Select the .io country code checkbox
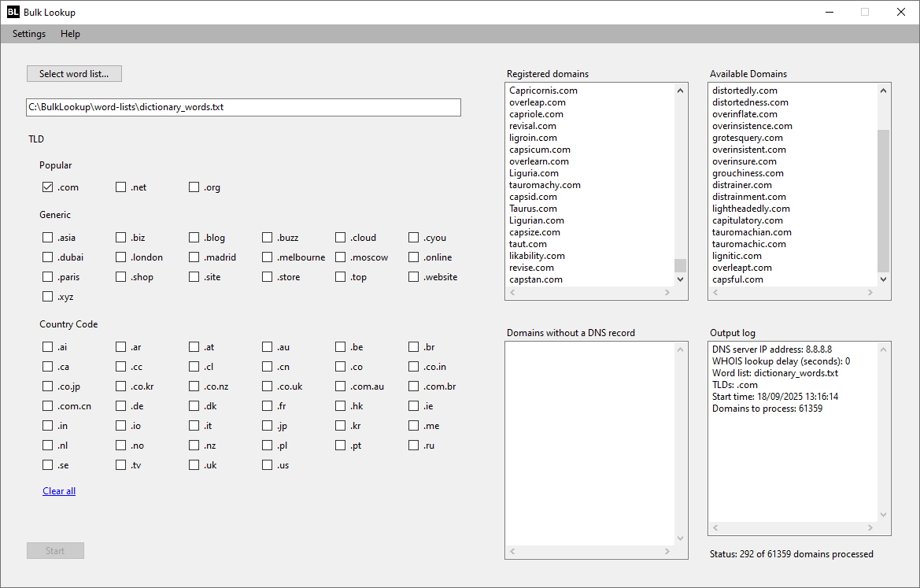 coord(121,426)
